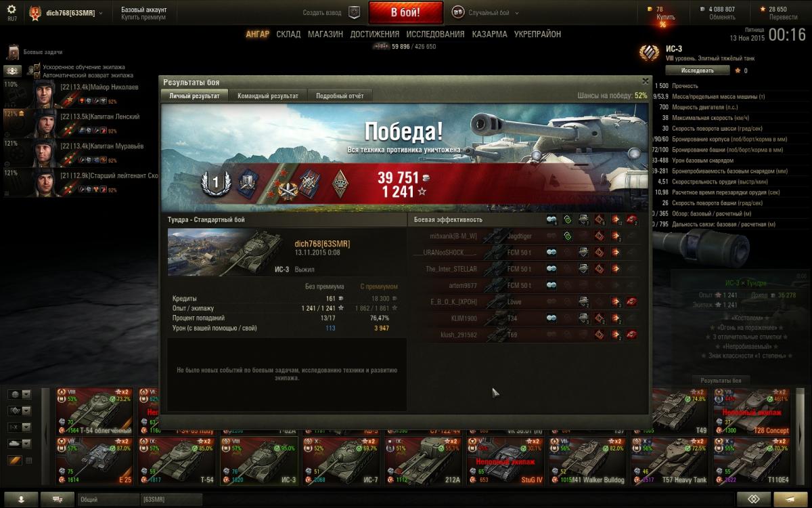Image resolution: width=812 pixels, height=508 pixels.
Task: Click the tank carousel left scroll bar
Action: 46,437
